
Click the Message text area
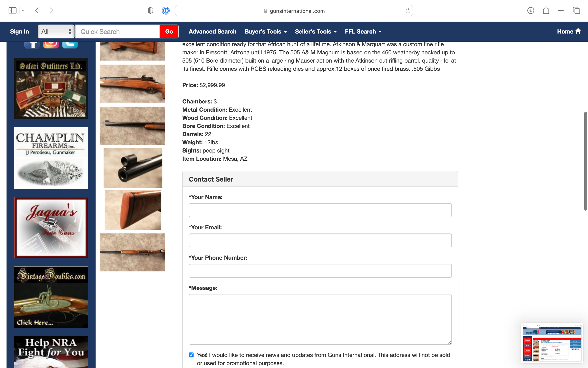click(x=320, y=319)
